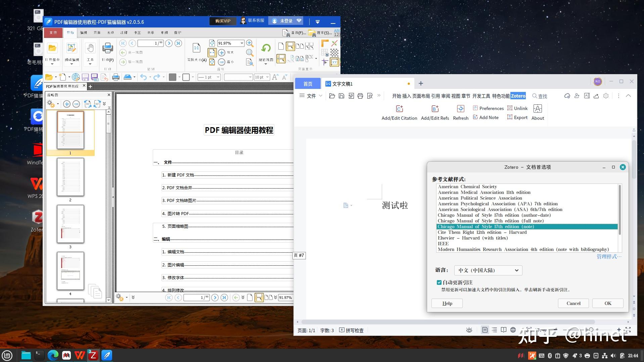
Task: Switch to 页面 tab in PDF editor
Action: coord(97,33)
